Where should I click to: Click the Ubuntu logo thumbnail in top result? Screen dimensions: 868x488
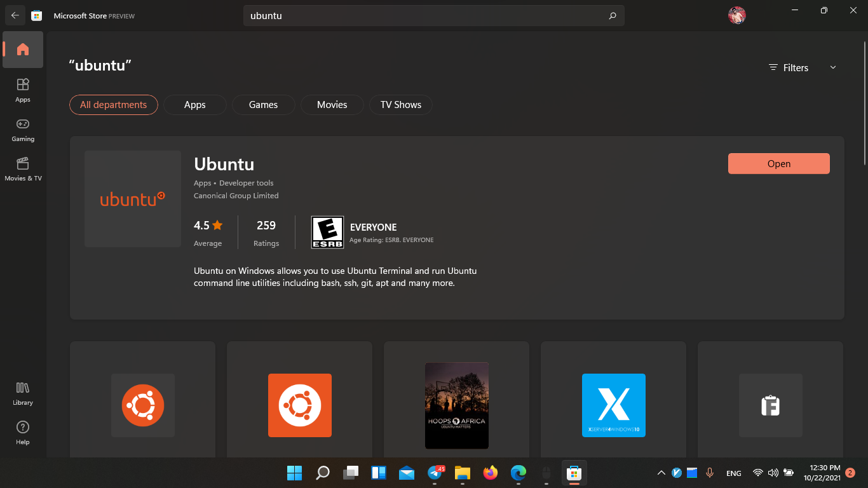tap(133, 199)
